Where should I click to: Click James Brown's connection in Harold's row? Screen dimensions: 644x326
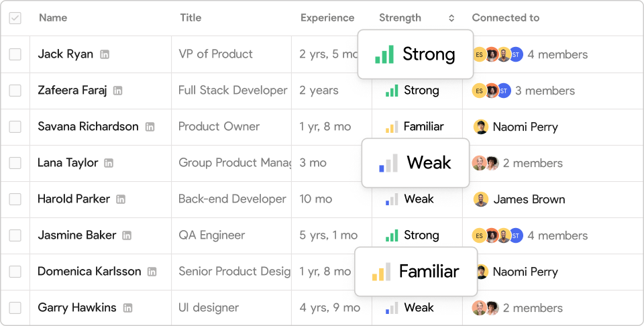pos(529,199)
